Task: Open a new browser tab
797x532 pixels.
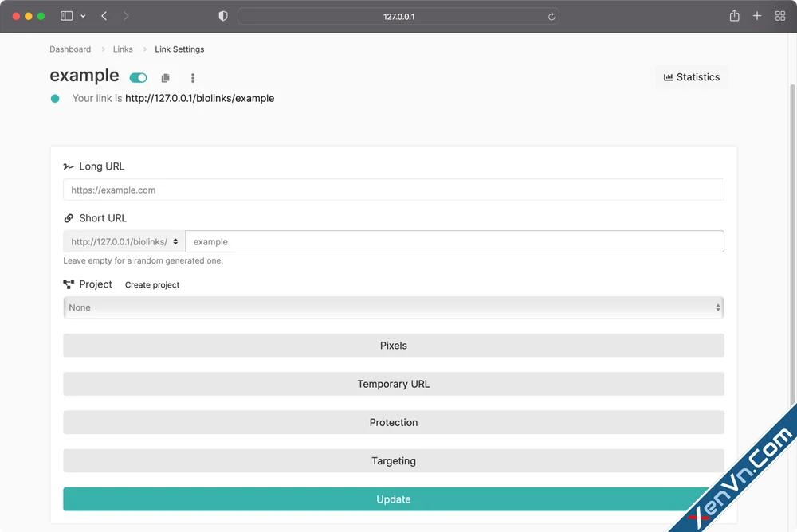Action: coord(757,16)
